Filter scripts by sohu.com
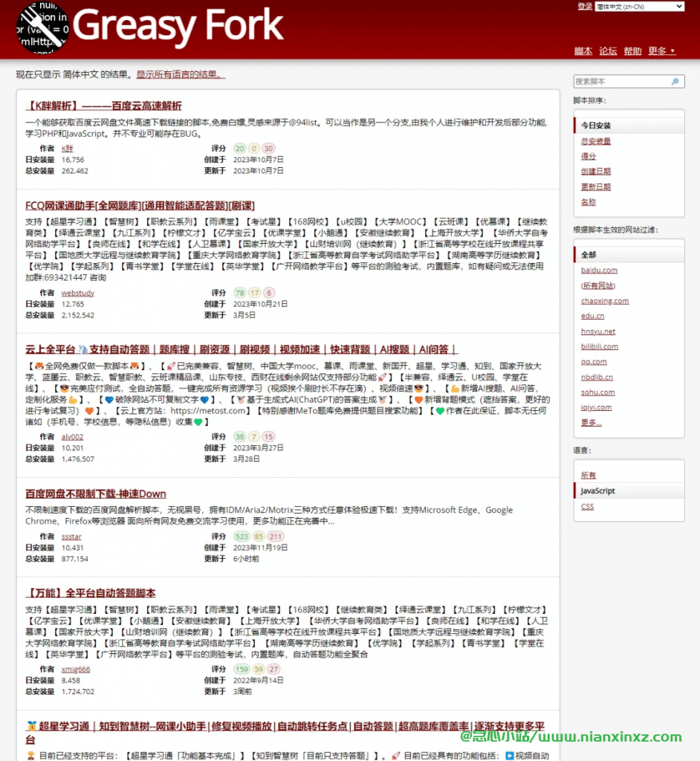This screenshot has height=761, width=700. click(x=597, y=392)
